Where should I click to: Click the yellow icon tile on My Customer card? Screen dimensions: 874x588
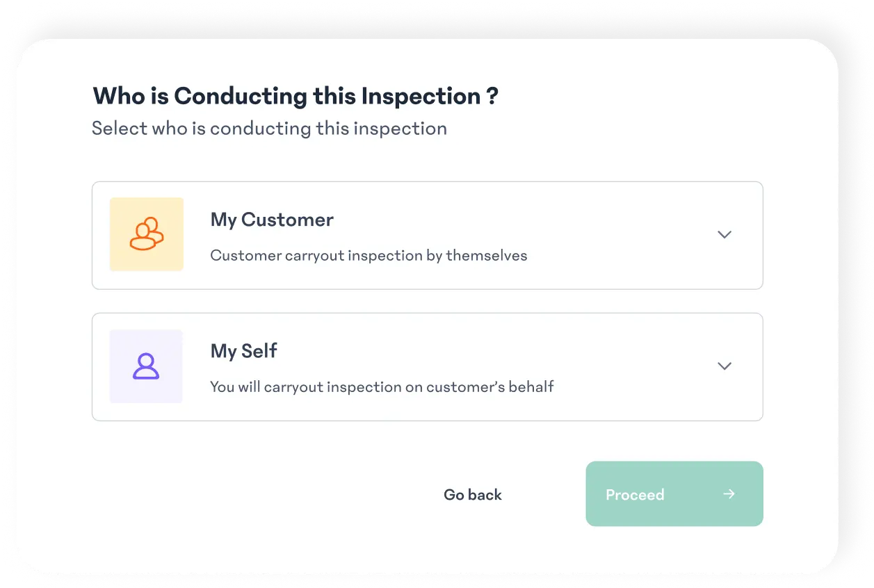point(146,234)
